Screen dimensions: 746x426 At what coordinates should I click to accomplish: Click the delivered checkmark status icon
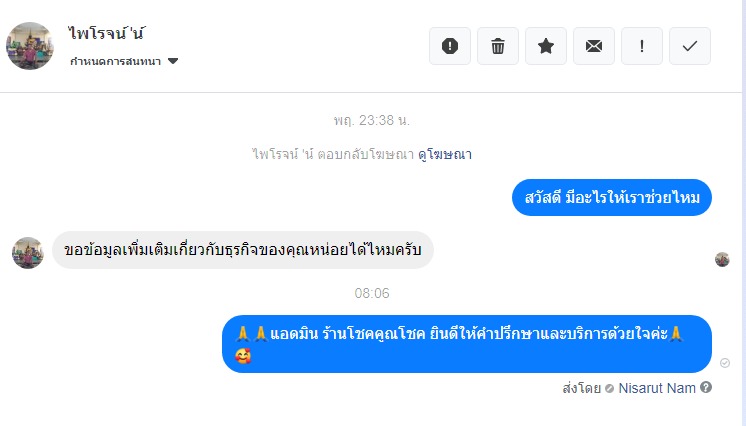coord(725,363)
